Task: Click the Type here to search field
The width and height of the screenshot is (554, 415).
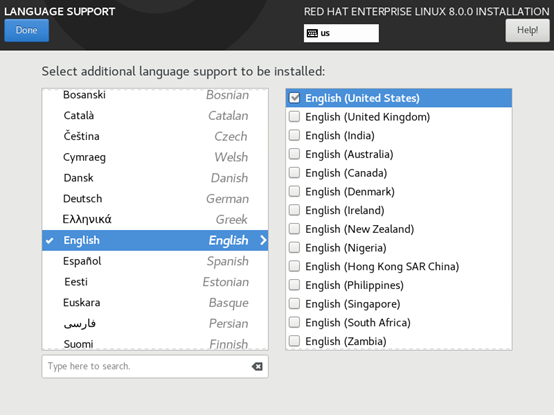Action: pyautogui.click(x=155, y=367)
